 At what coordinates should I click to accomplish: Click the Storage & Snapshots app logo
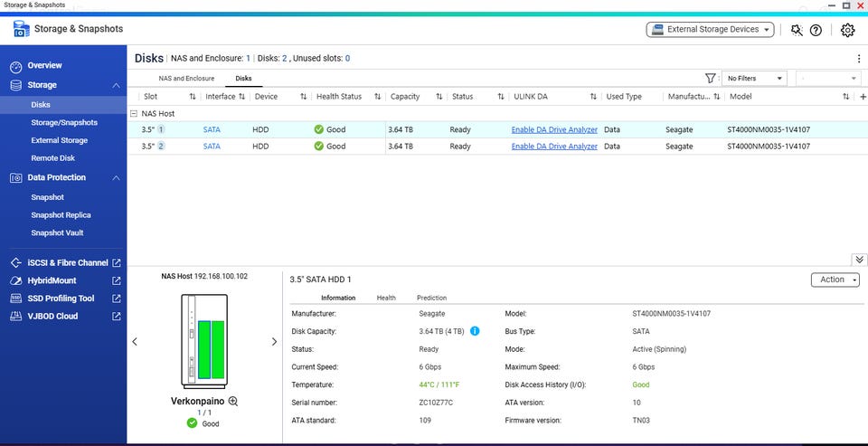22,29
